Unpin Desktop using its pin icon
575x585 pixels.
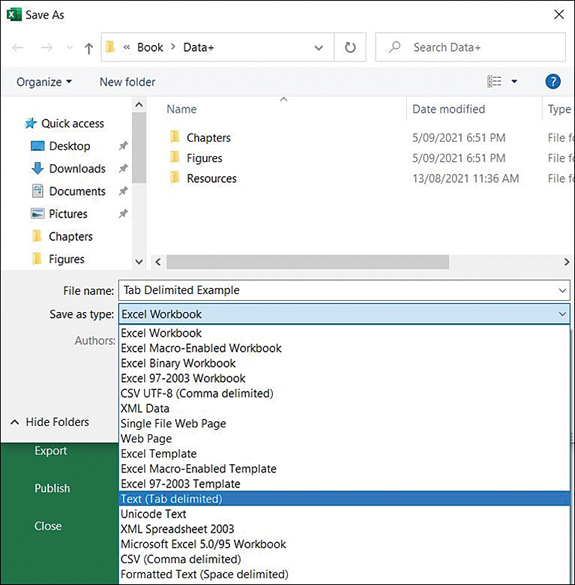pos(123,146)
